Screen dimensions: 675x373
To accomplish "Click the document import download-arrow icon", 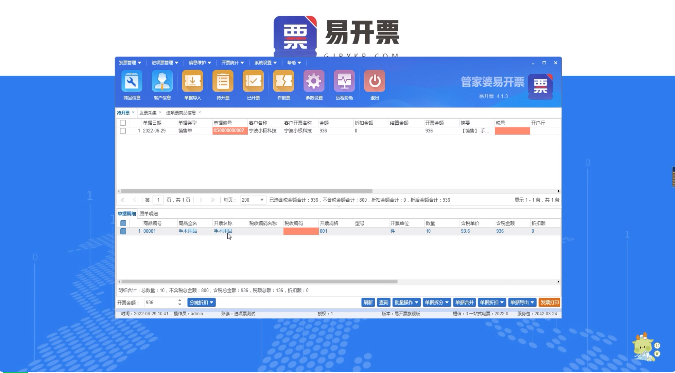I will (x=192, y=81).
